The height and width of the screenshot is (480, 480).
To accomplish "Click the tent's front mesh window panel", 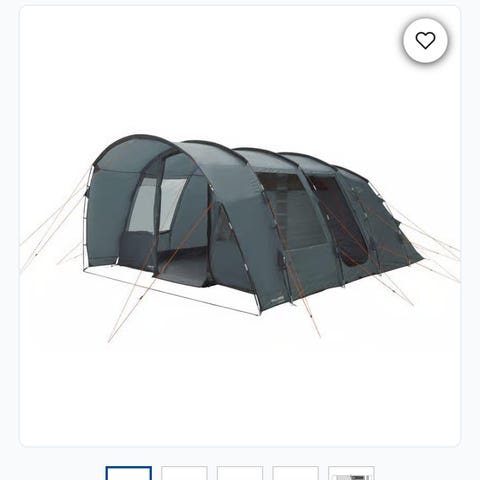I will [155, 205].
